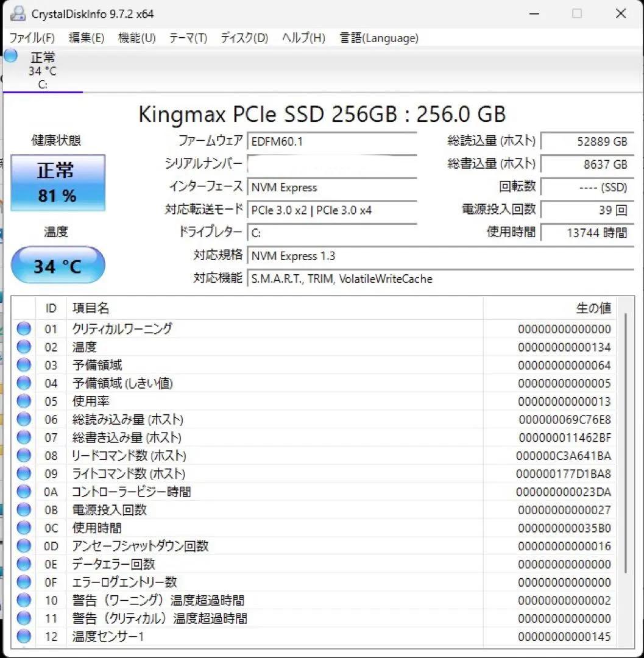This screenshot has height=658, width=644.
Task: Click the ファームウェア field showing EDFM60.1
Action: 332,141
